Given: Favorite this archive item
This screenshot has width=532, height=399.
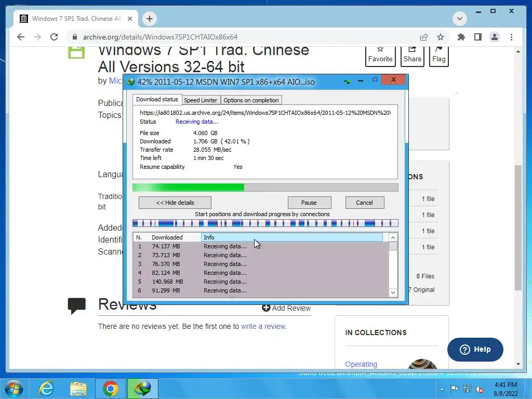Looking at the screenshot, I should [380, 56].
